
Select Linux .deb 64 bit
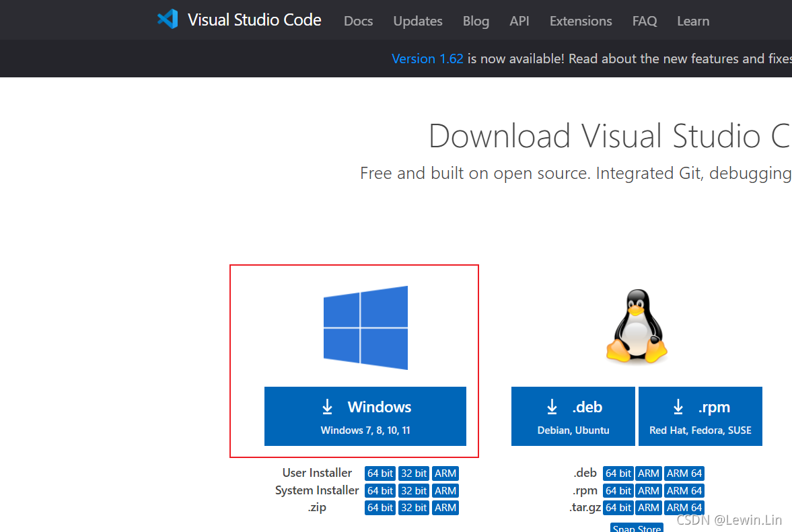click(618, 473)
